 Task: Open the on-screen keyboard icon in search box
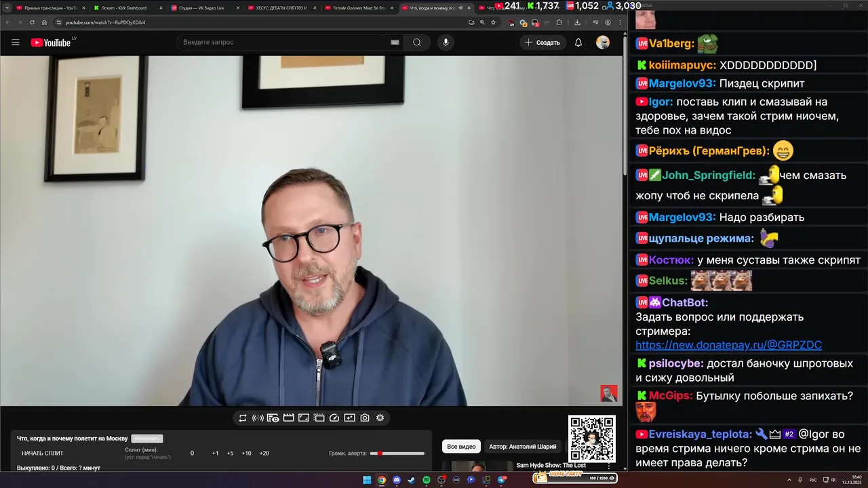tap(395, 42)
